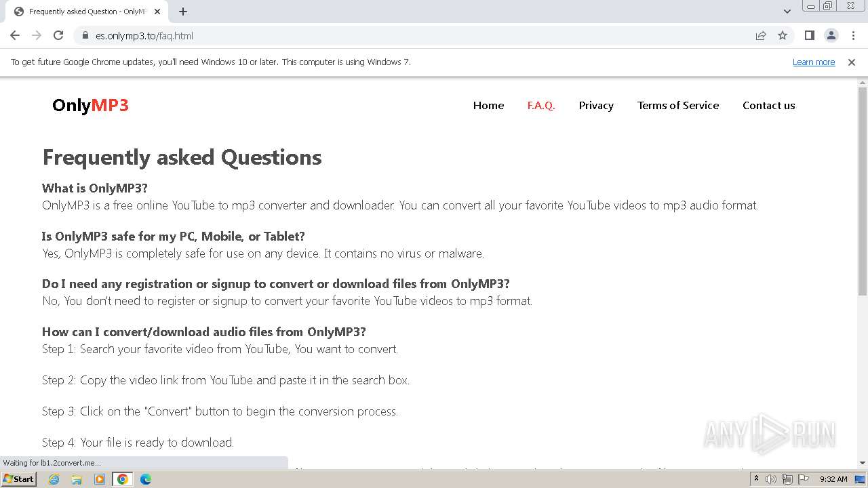Viewport: 868px width, 488px height.
Task: Open the Learn more link
Action: tap(814, 62)
